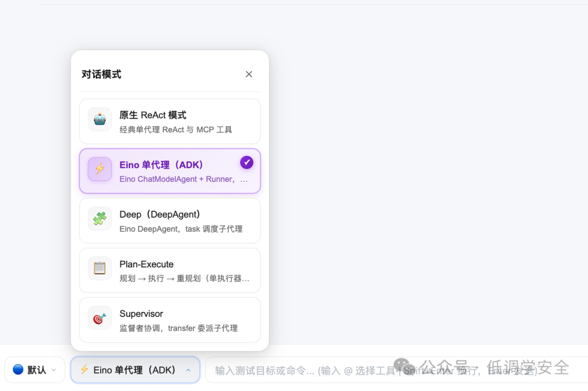Click the description 规划 → 执行 → 重规划
The image size is (588, 391).
coord(185,278)
